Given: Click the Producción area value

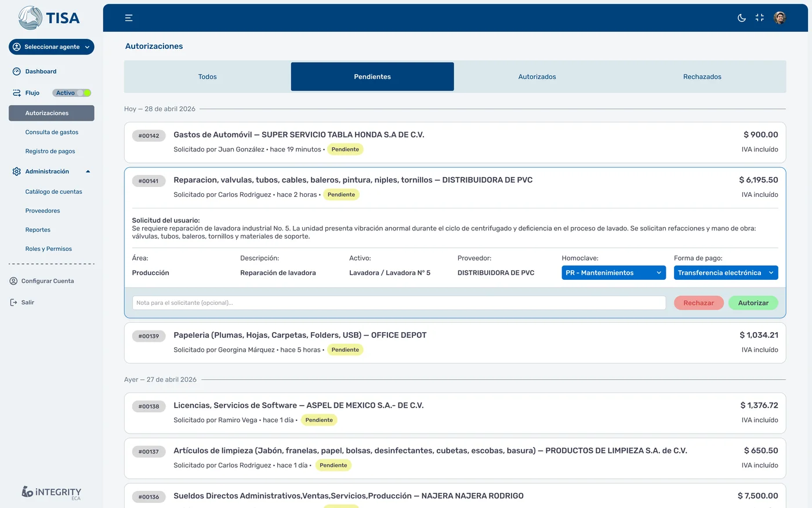Looking at the screenshot, I should coord(151,273).
